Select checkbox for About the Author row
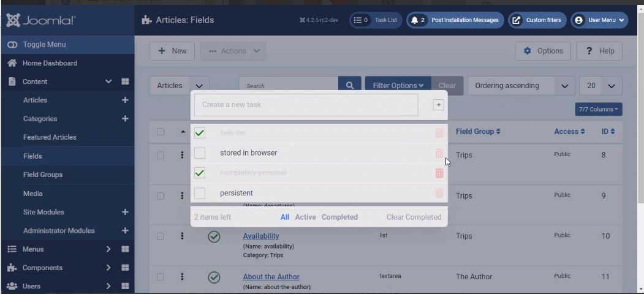The height and width of the screenshot is (294, 644). (x=160, y=277)
